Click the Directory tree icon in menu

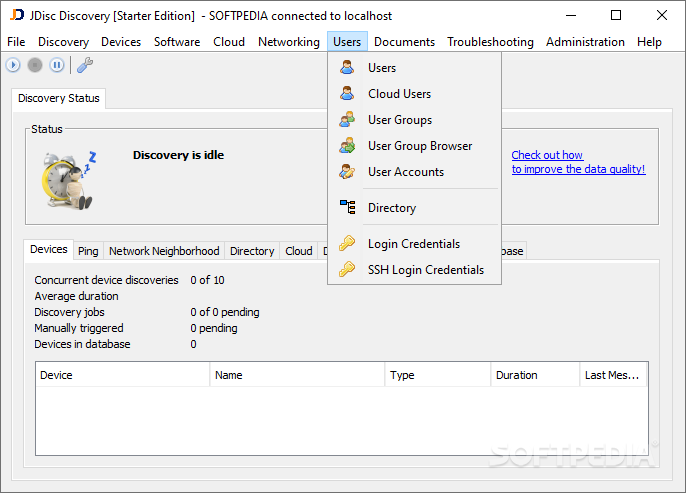(348, 207)
